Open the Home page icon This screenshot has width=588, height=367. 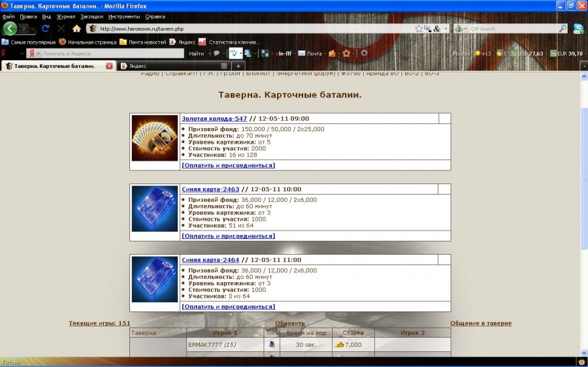pos(77,29)
